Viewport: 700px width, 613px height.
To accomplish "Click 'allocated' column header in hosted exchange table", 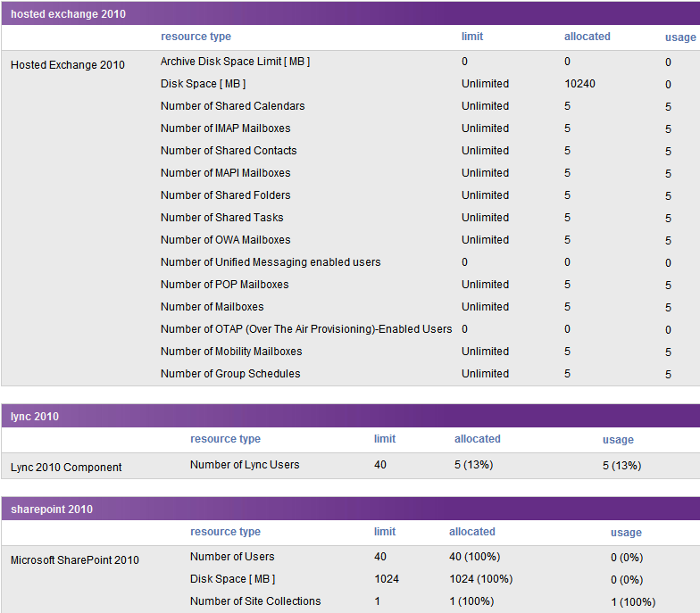I will click(x=587, y=37).
